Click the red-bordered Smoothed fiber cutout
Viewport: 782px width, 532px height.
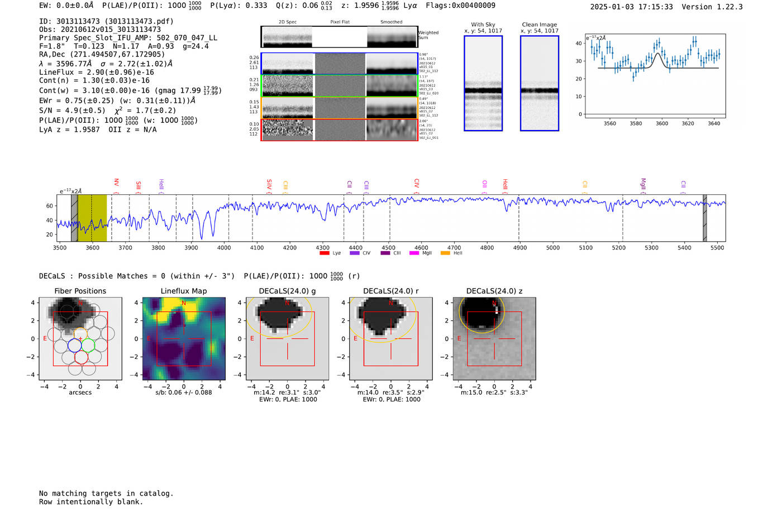(392, 130)
